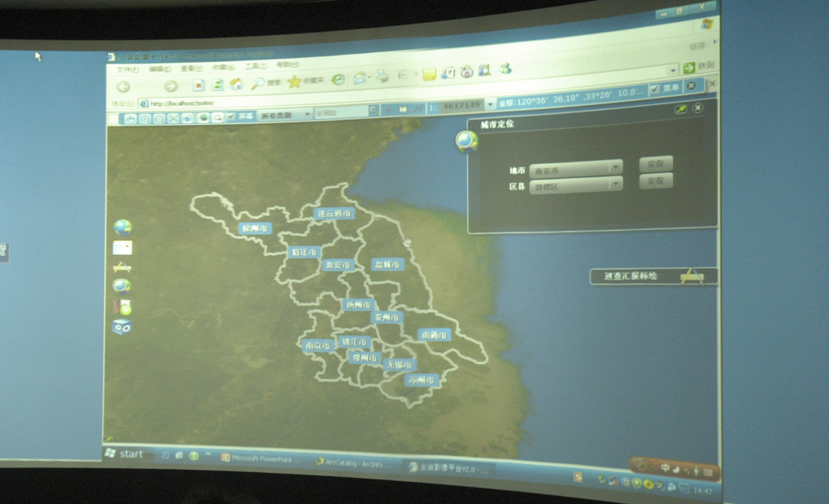Click the 南京市 label on the map

317,345
